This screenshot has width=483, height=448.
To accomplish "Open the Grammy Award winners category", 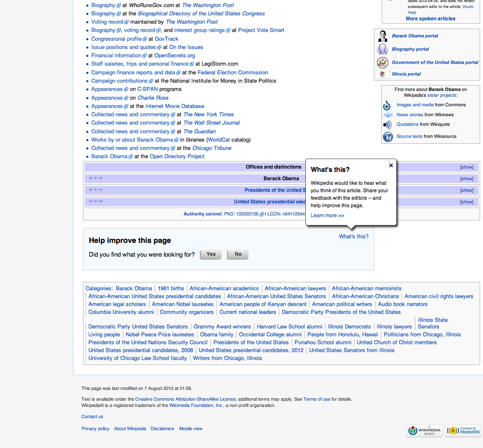I will 222,327.
